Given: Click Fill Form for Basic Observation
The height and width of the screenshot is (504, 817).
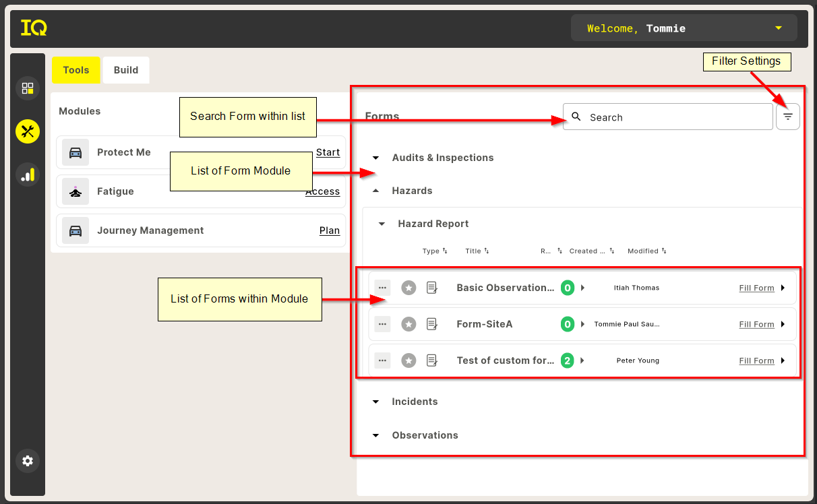Looking at the screenshot, I should 756,288.
